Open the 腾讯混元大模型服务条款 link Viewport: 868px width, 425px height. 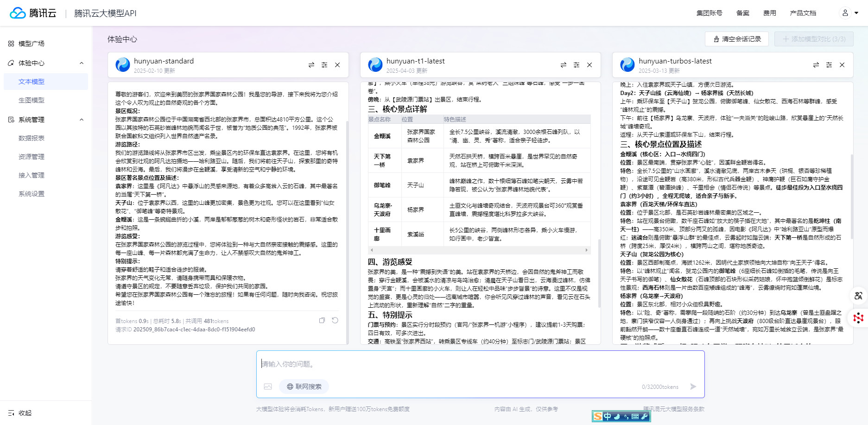coord(674,409)
